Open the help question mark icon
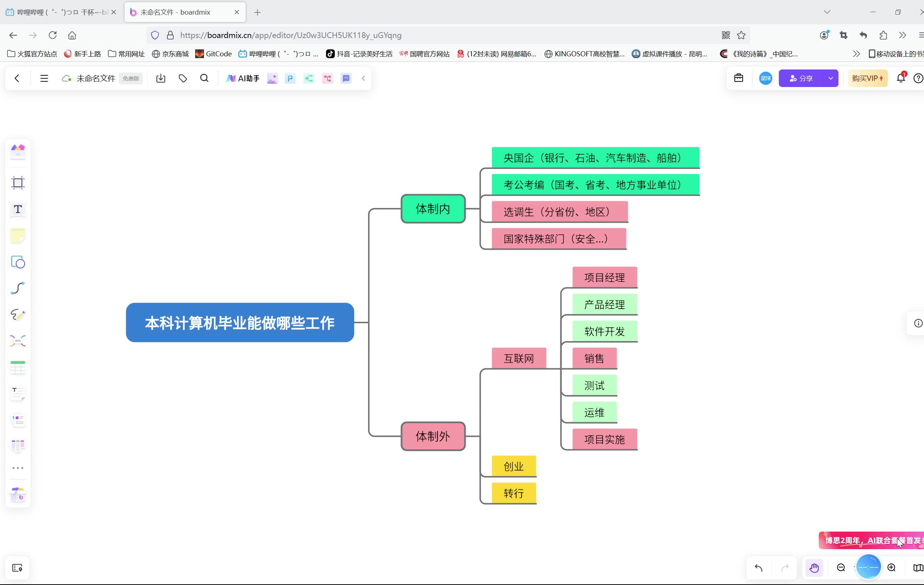This screenshot has height=585, width=924. tap(918, 78)
